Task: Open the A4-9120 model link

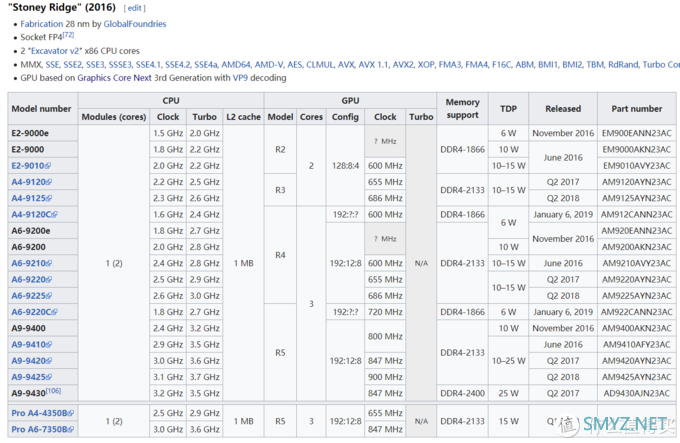Action: tap(28, 182)
